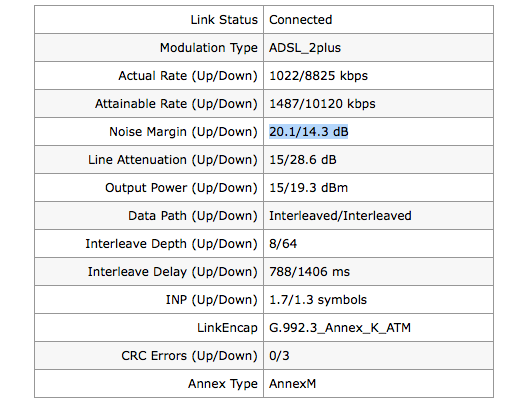Screen dimensions: 525x409
Task: Select the ADSL_2plus modulation value
Action: coord(305,48)
